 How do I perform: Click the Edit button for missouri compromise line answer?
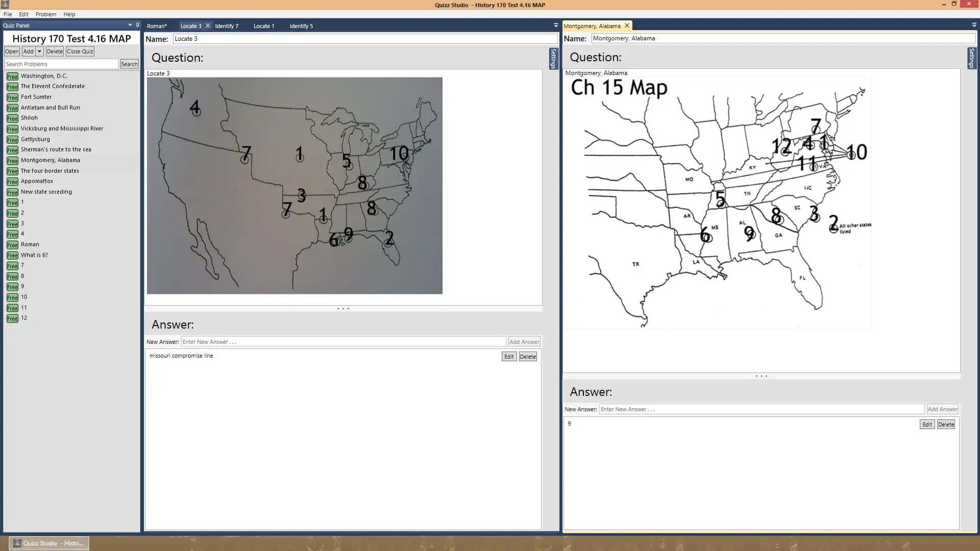(x=509, y=357)
